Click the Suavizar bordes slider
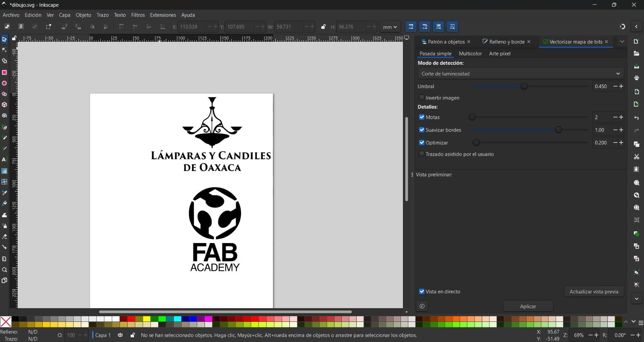 click(x=530, y=130)
